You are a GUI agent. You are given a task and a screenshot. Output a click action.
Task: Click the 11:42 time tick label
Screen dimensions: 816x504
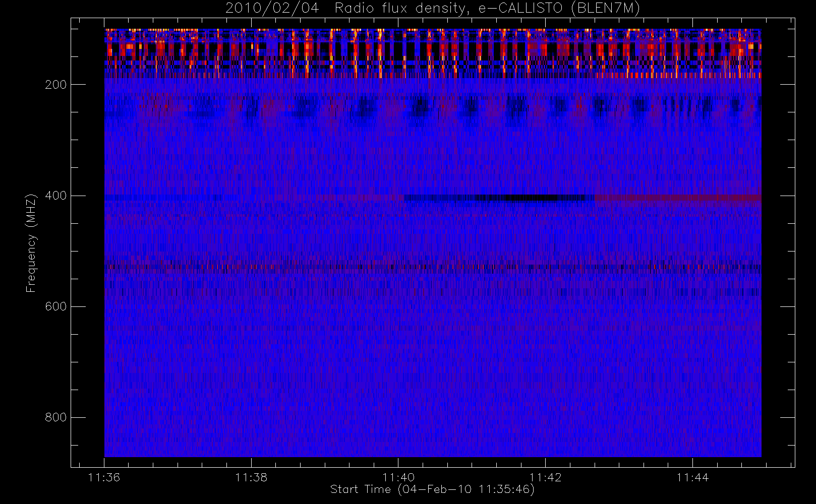tap(546, 477)
